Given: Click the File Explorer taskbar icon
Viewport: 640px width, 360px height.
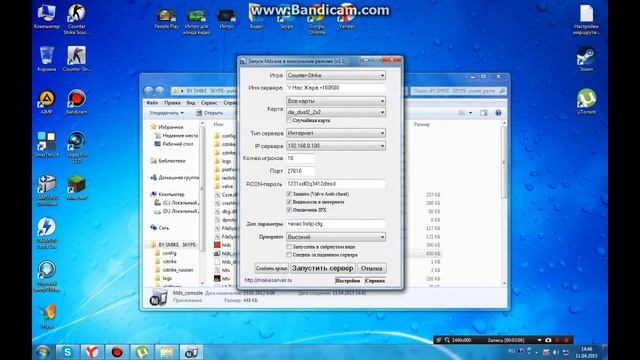Looking at the screenshot, I should coord(167,352).
